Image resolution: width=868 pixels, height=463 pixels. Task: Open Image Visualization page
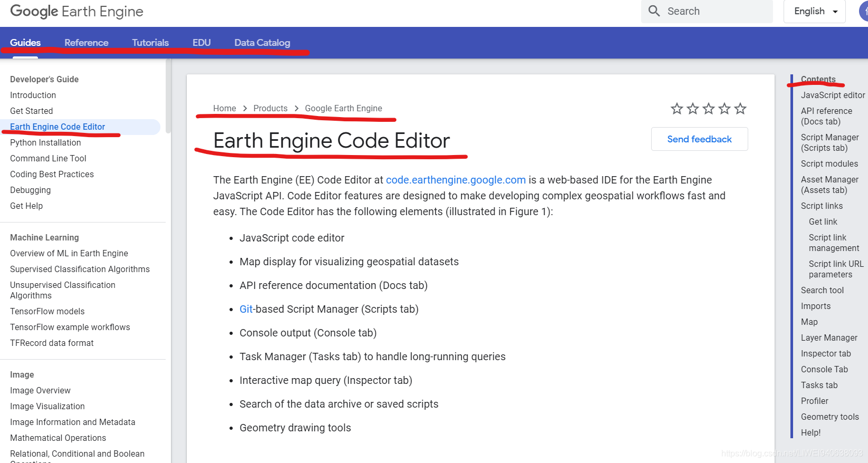tap(47, 406)
